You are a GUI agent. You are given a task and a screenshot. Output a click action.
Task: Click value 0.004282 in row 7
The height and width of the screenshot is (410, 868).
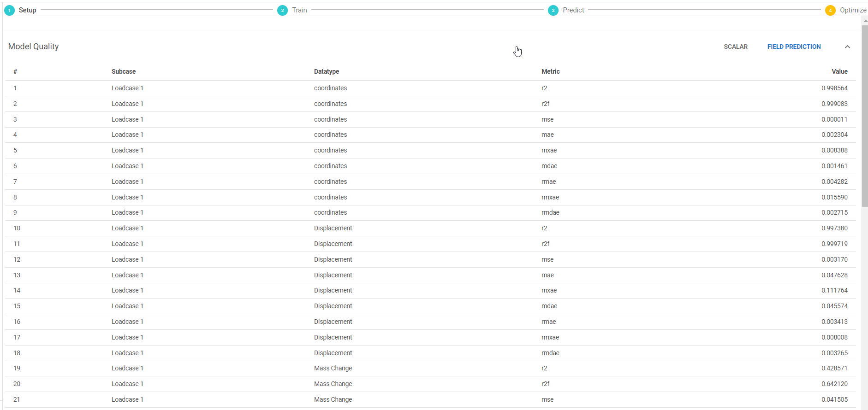tap(834, 182)
